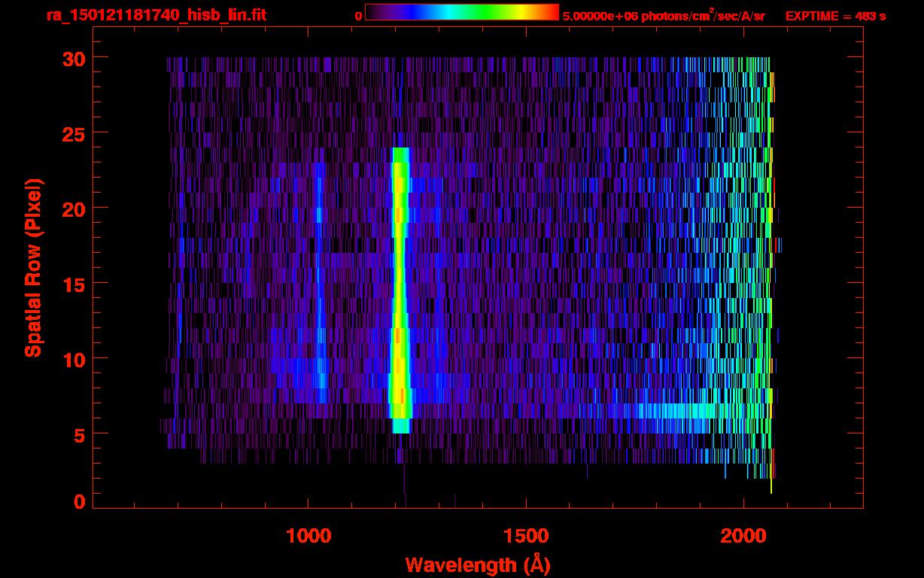
Task: Click the EXPTIME = 483 s text
Action: click(x=835, y=16)
